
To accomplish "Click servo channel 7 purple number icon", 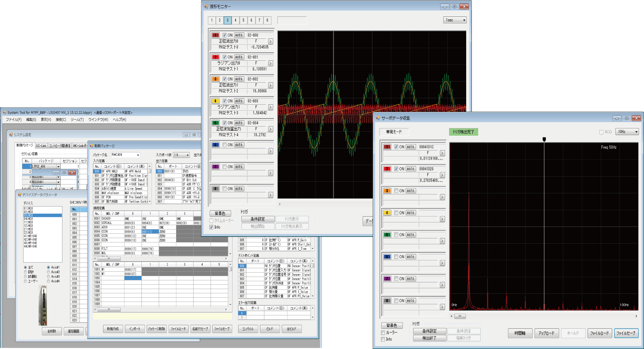I will pyautogui.click(x=387, y=279).
